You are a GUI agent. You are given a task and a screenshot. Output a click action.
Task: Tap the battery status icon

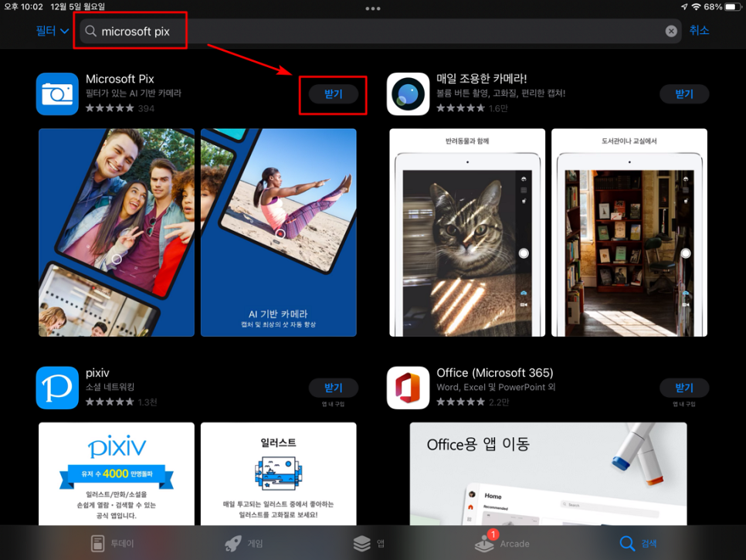coord(733,7)
